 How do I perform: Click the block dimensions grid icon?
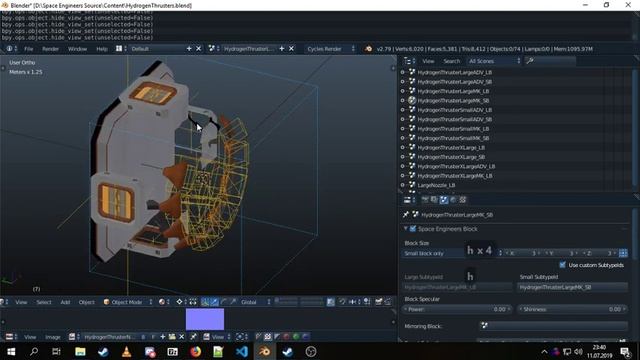tap(623, 253)
